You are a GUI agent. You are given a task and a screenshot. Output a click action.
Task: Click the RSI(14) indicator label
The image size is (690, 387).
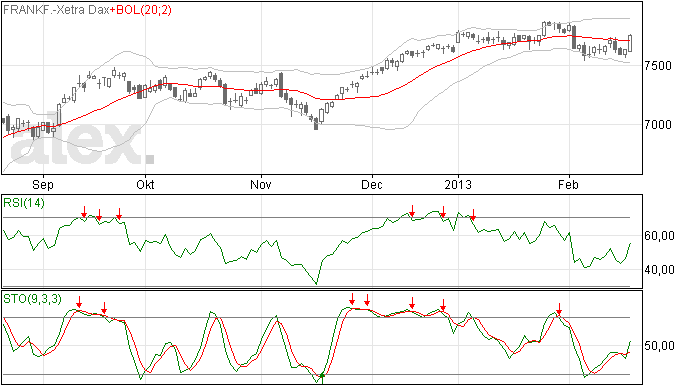[24, 203]
